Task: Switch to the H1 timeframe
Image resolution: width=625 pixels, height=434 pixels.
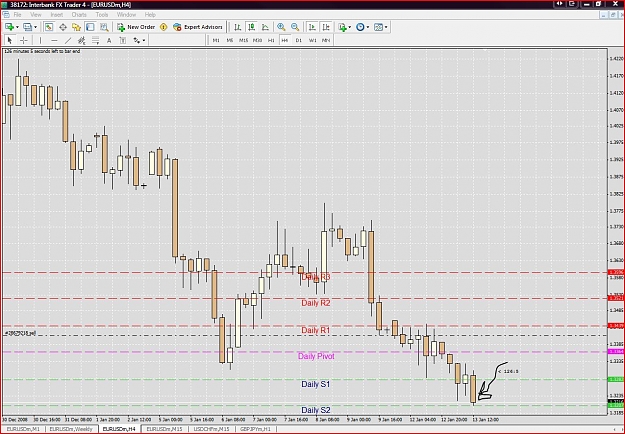Action: 271,40
